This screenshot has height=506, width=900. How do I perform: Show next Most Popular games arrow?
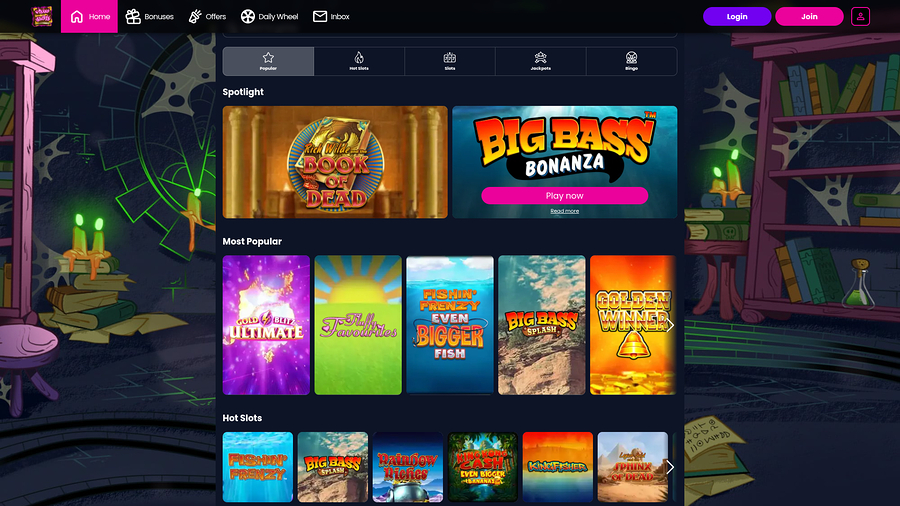(x=670, y=326)
